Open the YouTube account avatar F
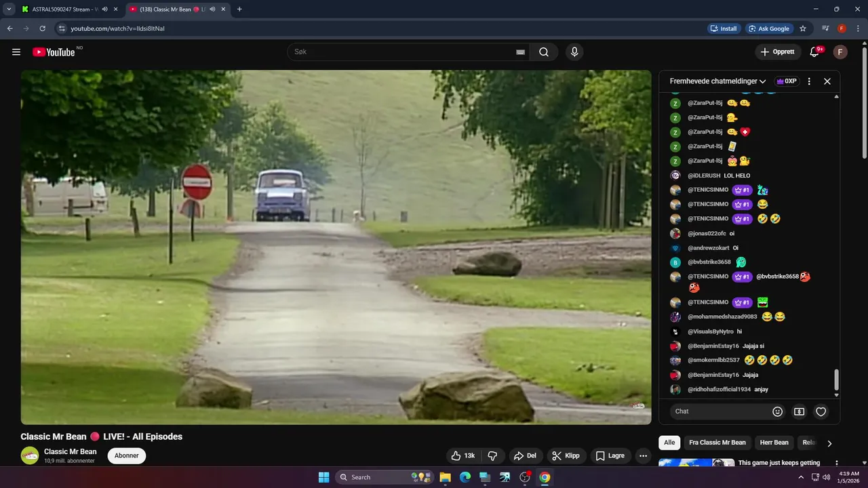This screenshot has height=488, width=868. click(x=840, y=52)
